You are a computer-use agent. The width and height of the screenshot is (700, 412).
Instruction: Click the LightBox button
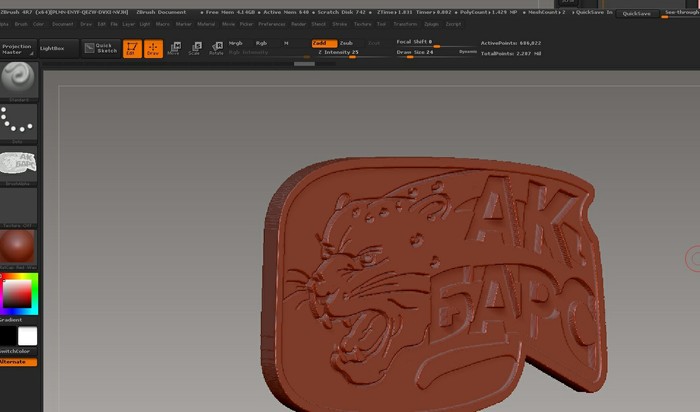pyautogui.click(x=52, y=48)
